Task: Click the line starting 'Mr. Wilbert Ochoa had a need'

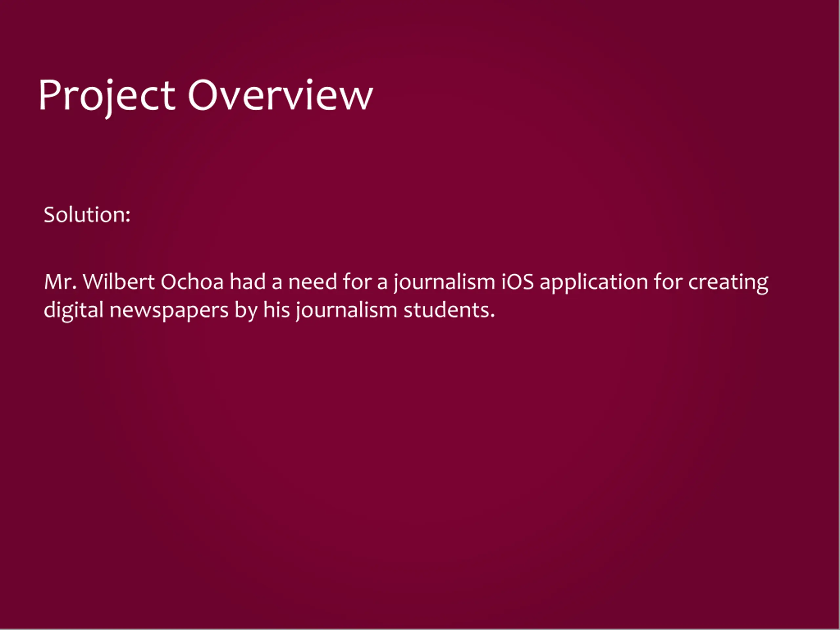Action: click(x=406, y=283)
